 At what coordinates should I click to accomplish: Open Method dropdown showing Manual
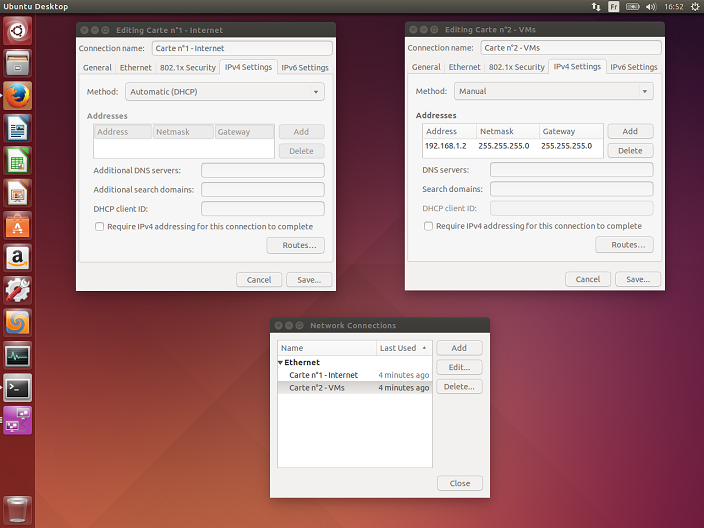tap(554, 91)
